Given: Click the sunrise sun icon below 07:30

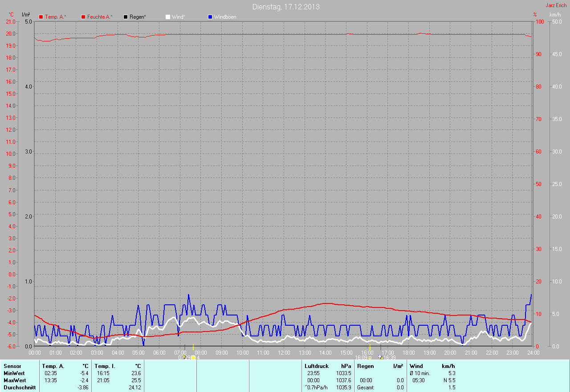Looking at the screenshot, I should click(193, 357).
